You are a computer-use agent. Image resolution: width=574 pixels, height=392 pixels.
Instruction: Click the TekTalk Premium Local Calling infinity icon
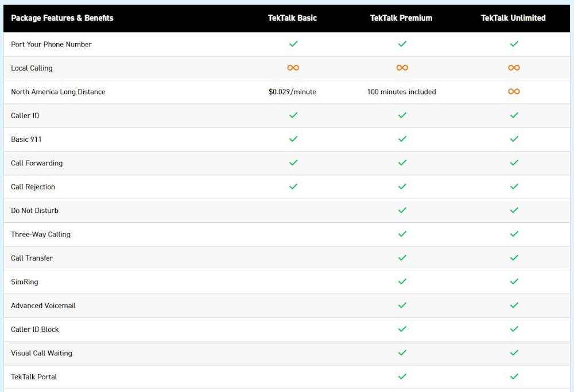coord(402,68)
